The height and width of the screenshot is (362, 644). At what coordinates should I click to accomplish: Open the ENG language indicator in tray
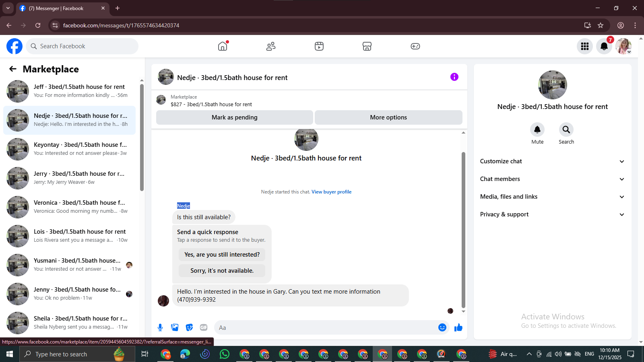[589, 354]
